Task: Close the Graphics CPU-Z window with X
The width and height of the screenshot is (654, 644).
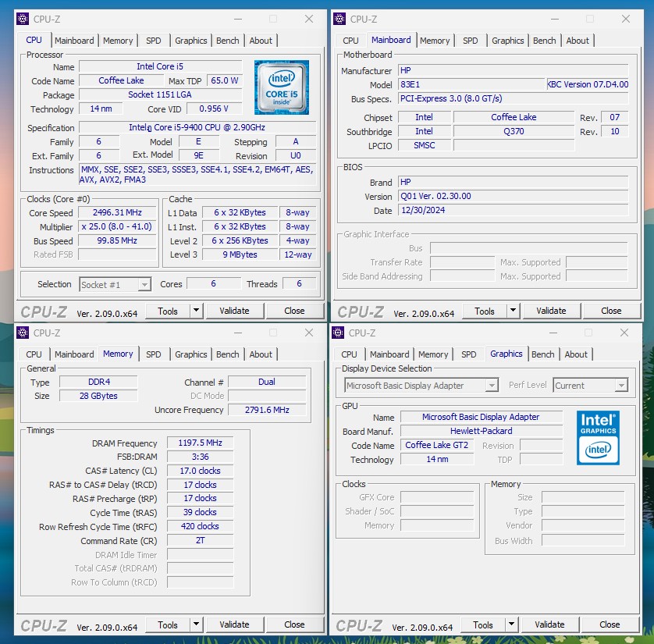Action: (624, 333)
